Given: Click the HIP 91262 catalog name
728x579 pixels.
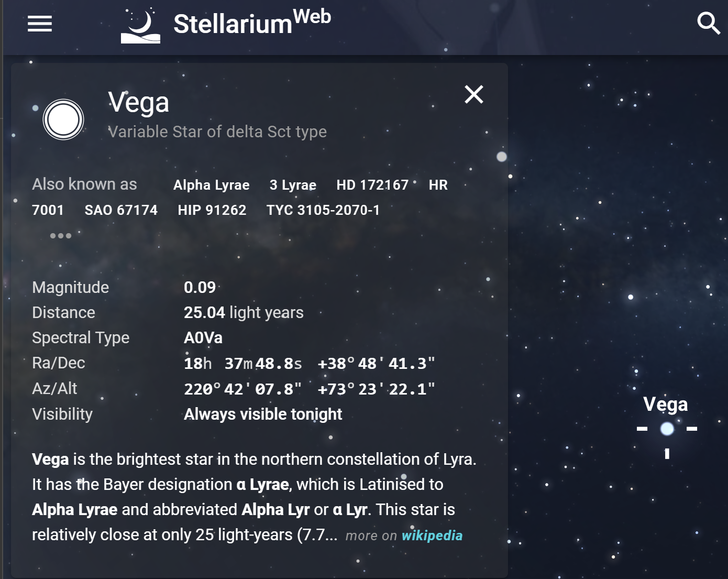Looking at the screenshot, I should [212, 210].
